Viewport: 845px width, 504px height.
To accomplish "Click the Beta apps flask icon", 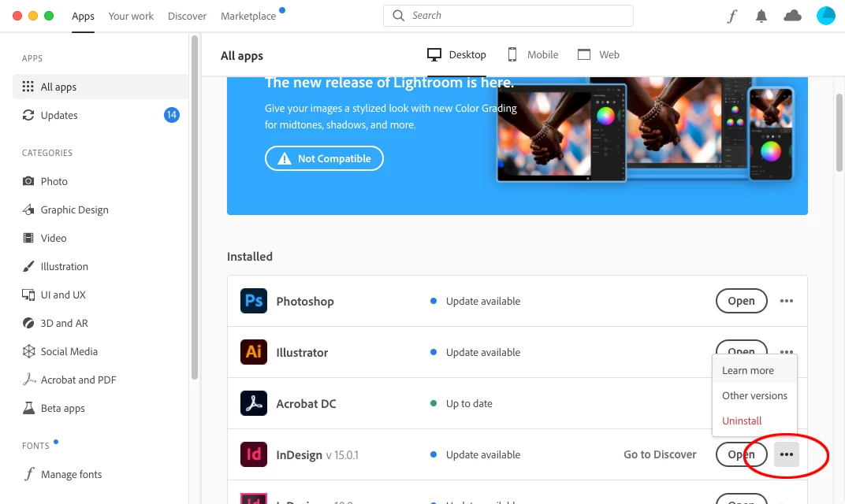I will pyautogui.click(x=28, y=408).
